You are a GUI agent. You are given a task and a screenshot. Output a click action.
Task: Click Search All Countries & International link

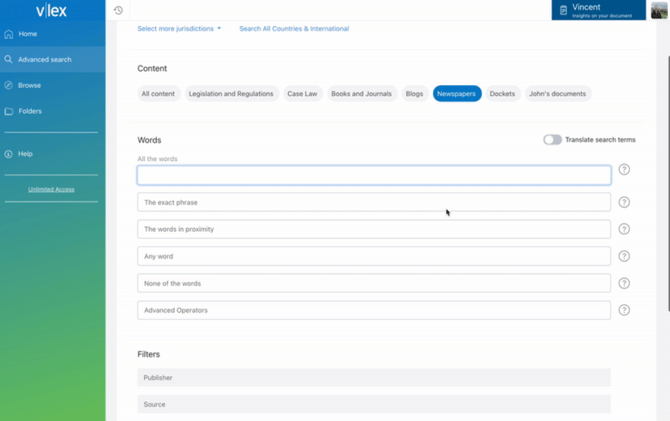pos(294,29)
